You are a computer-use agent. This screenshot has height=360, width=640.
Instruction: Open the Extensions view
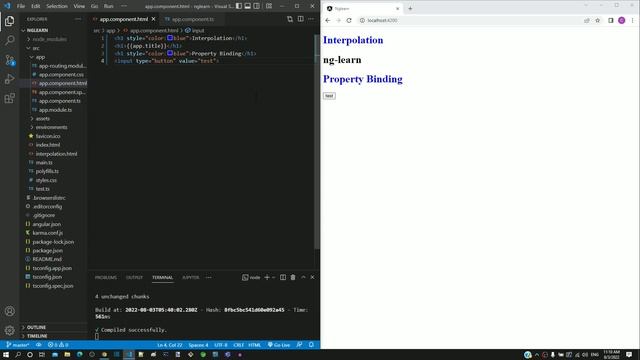pos(9,98)
